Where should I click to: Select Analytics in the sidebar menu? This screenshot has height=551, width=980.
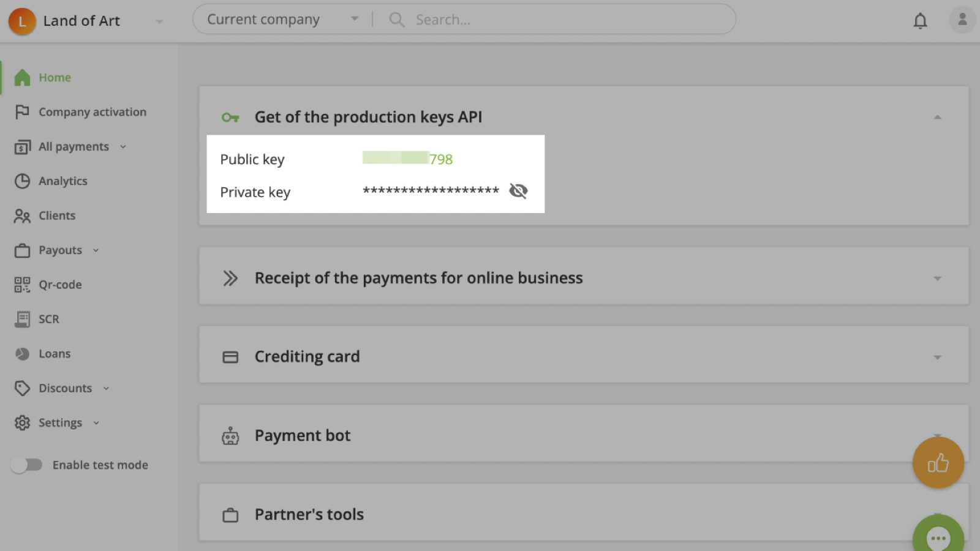click(x=62, y=181)
